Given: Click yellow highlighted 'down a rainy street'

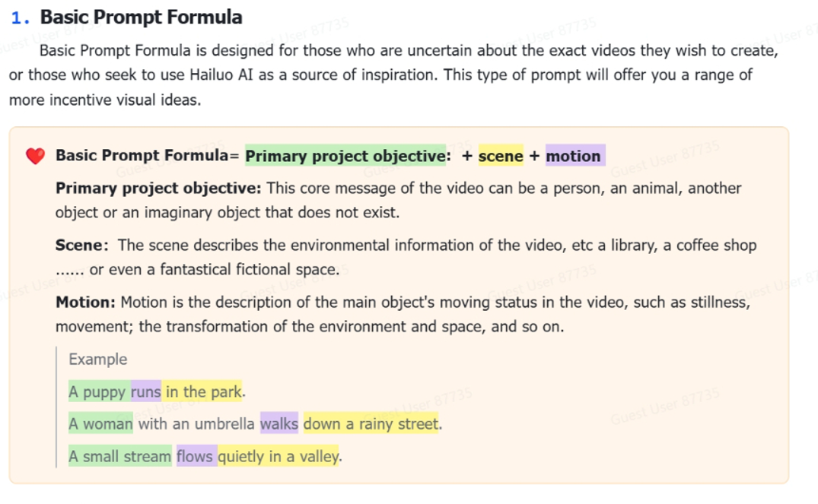Looking at the screenshot, I should pos(371,423).
